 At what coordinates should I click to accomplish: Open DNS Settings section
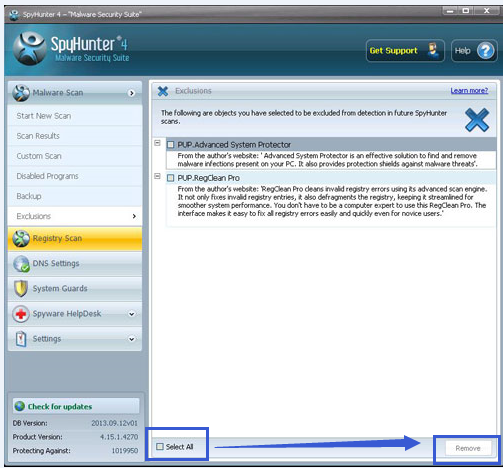pos(75,264)
